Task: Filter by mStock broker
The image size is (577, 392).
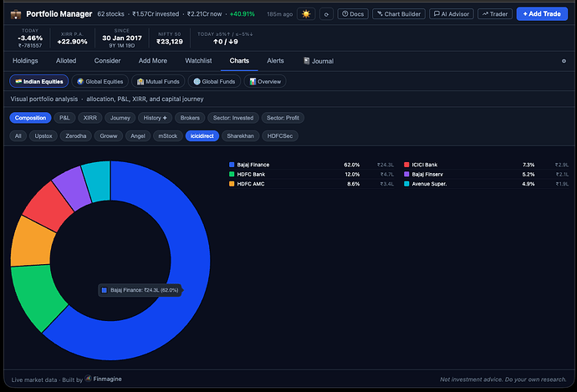Action: (168, 135)
